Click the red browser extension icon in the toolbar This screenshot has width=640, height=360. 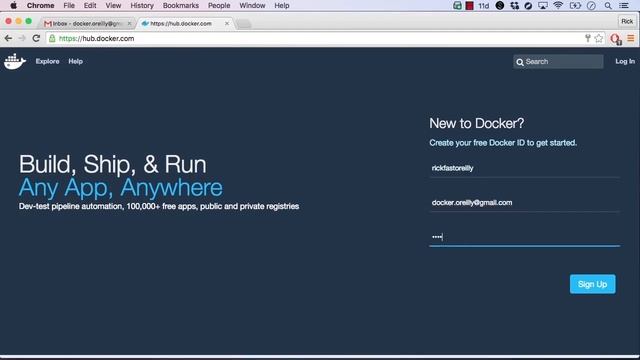(x=616, y=39)
